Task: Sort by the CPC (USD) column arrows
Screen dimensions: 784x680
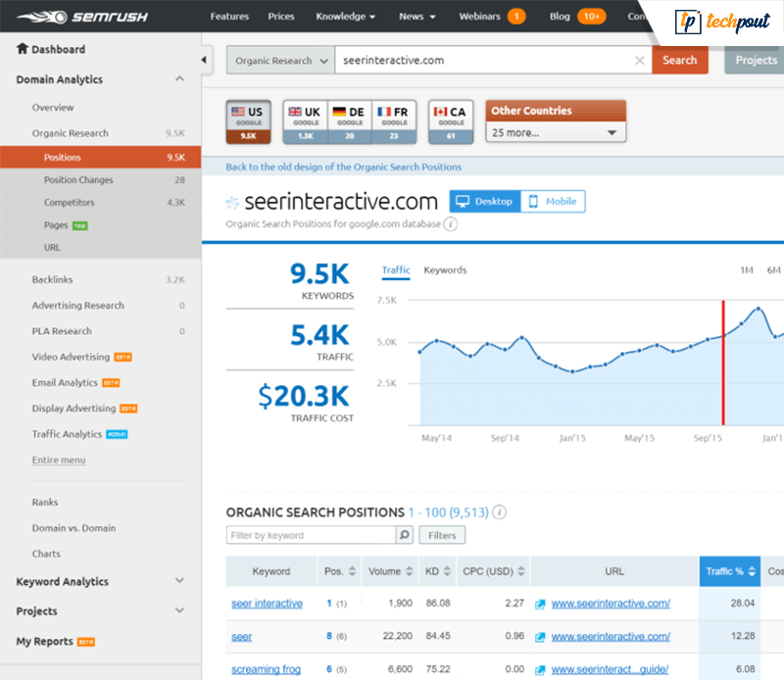Action: click(x=521, y=571)
